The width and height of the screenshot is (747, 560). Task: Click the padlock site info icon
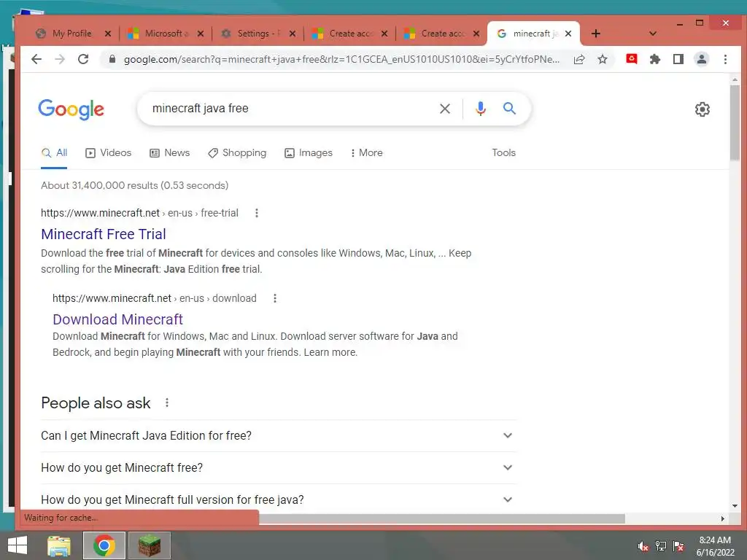112,59
